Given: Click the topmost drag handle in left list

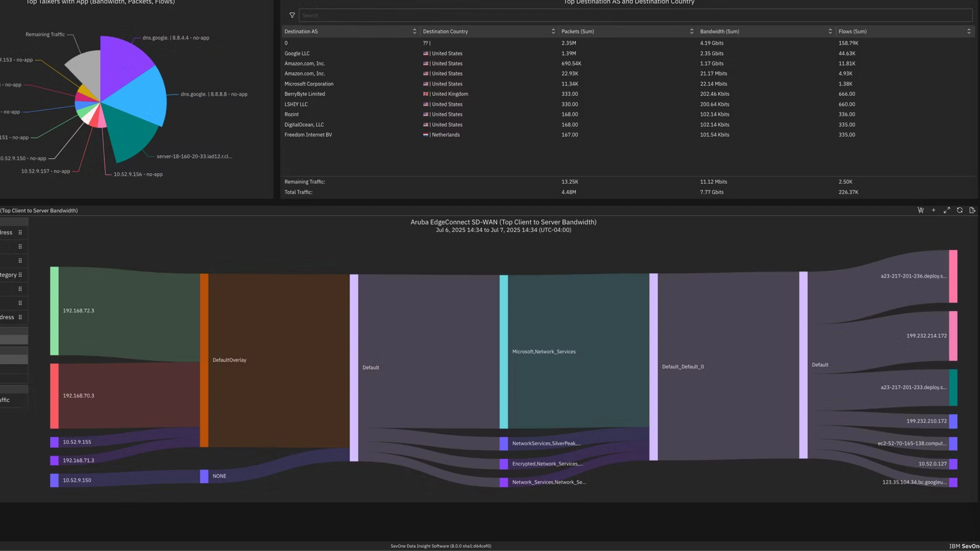Looking at the screenshot, I should 20,233.
